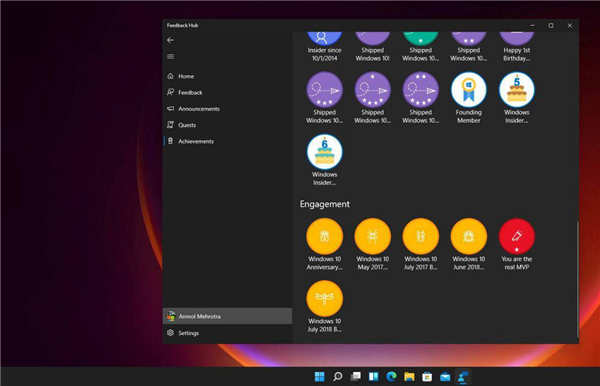Launch Microsoft Edge from the taskbar
600x386 pixels.
391,377
